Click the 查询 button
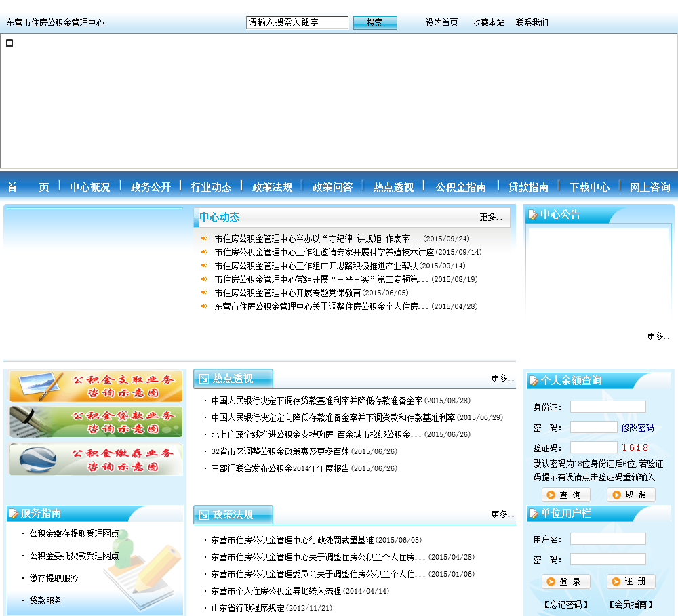The height and width of the screenshot is (616, 678). click(566, 495)
